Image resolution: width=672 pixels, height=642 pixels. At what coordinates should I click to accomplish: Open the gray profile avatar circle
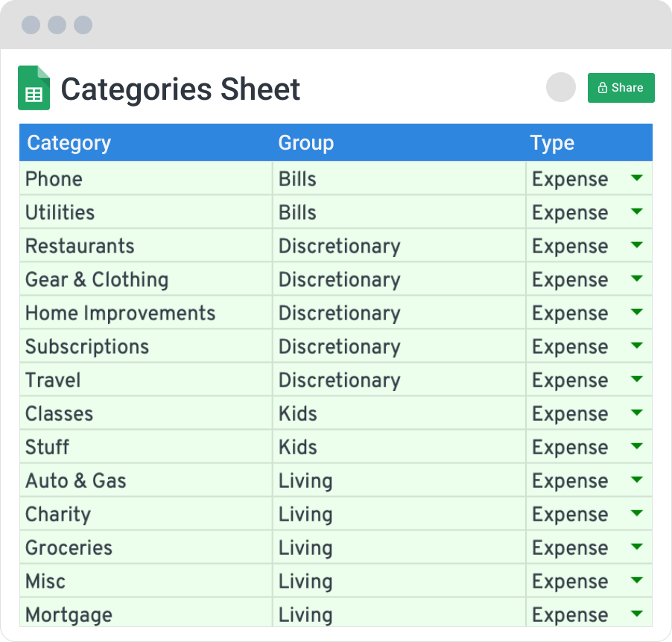point(560,87)
